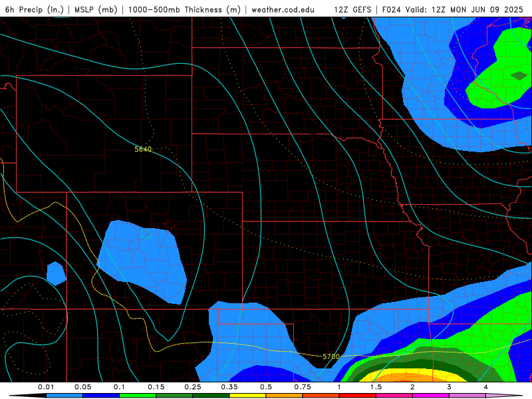The image size is (532, 399).
Task: Click the 0.05 legend value
Action: pos(82,387)
